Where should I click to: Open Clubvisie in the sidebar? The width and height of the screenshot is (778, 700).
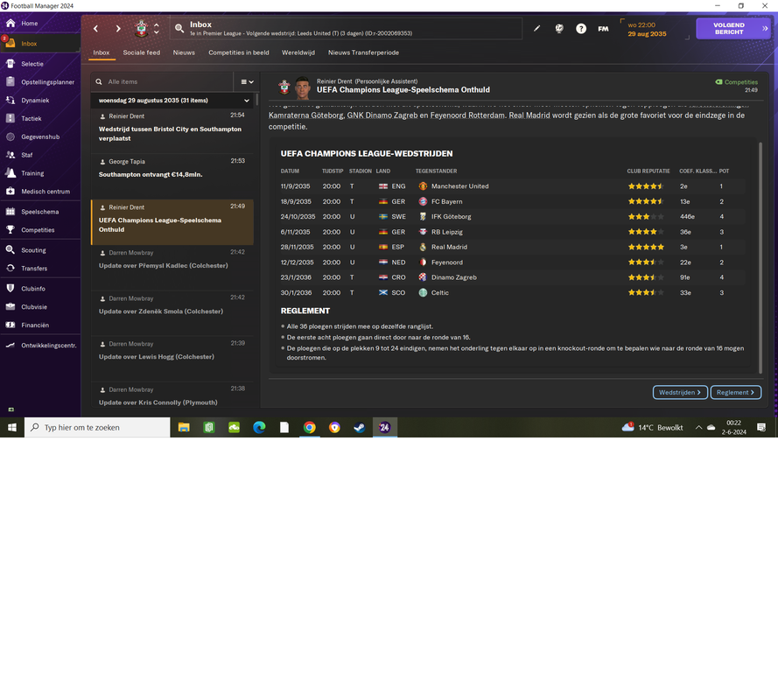tap(34, 307)
